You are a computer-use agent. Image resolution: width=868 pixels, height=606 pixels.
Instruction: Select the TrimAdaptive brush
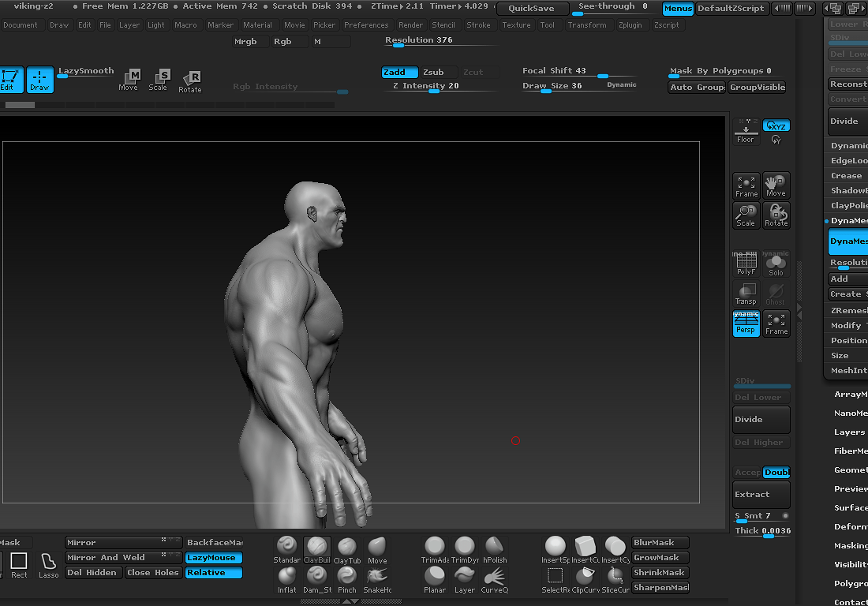point(435,550)
